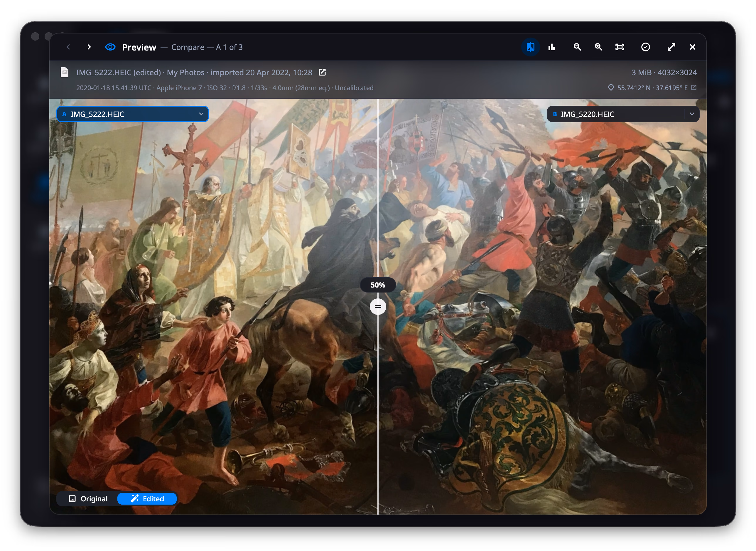Show the histogram chart icon
The width and height of the screenshot is (756, 551).
[552, 47]
